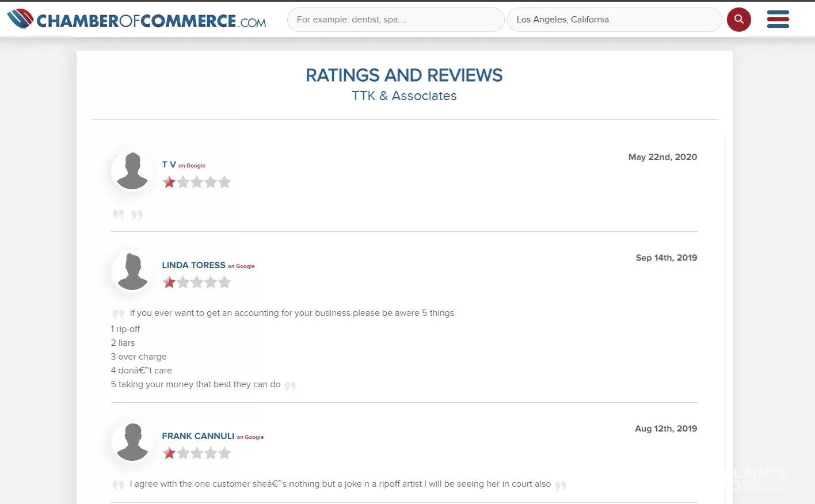
Task: Open T V reviewer name link
Action: click(169, 165)
